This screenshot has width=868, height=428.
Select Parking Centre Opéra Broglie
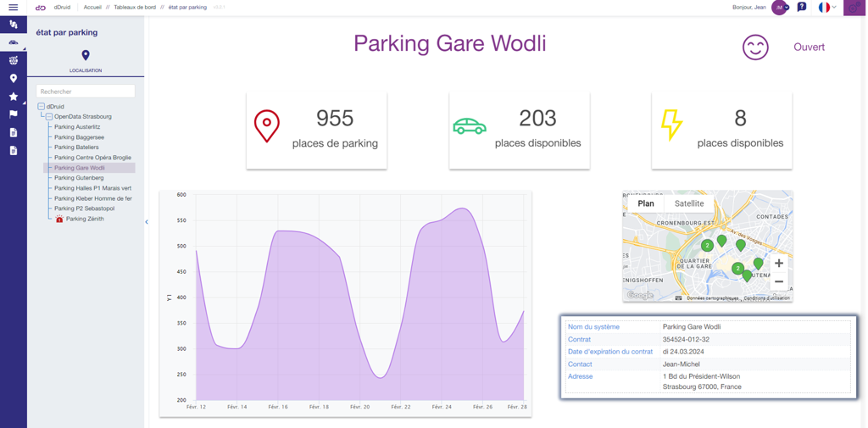[92, 158]
